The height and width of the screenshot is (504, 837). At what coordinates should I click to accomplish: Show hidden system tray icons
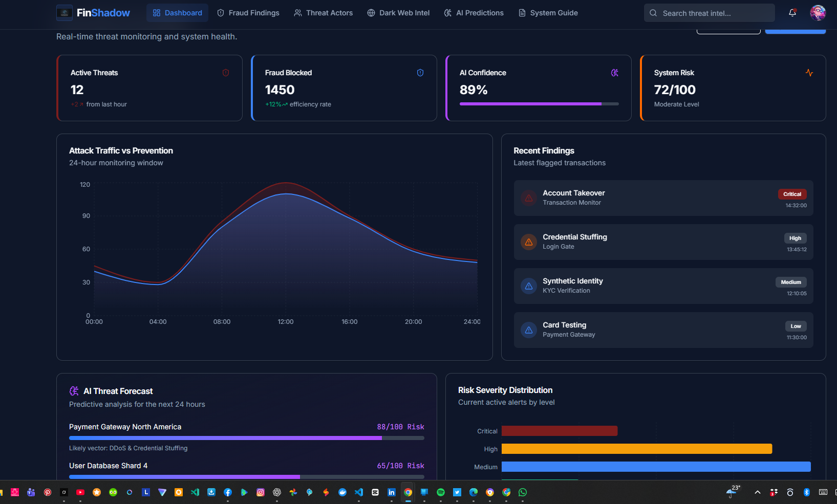758,492
